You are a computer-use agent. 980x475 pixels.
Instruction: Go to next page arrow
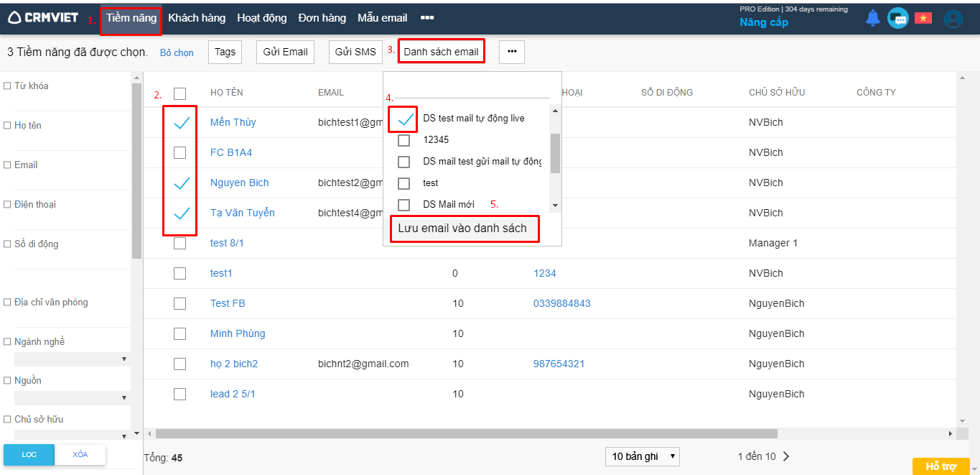[x=786, y=456]
